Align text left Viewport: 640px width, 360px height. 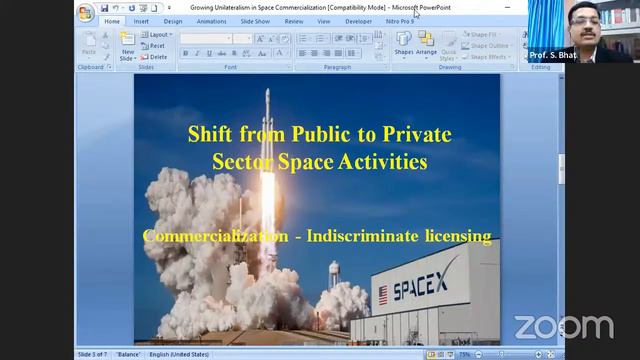302,53
